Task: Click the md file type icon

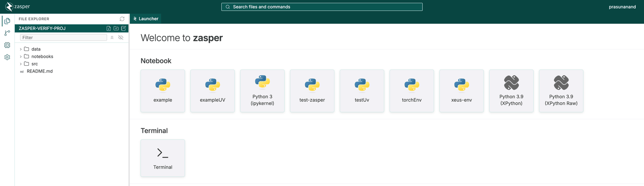Action: click(x=22, y=72)
